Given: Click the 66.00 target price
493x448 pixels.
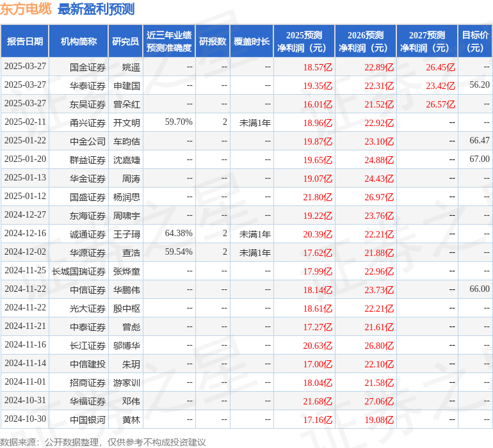Looking at the screenshot, I should (x=480, y=289).
